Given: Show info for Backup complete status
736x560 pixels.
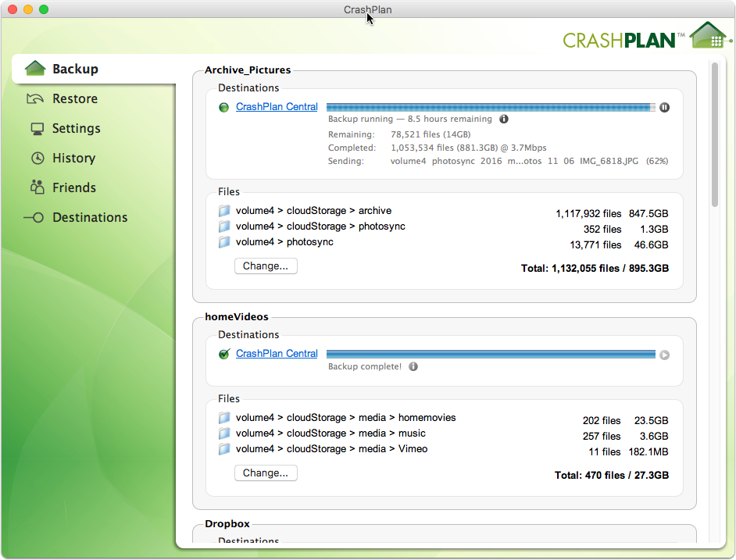Looking at the screenshot, I should click(x=413, y=366).
